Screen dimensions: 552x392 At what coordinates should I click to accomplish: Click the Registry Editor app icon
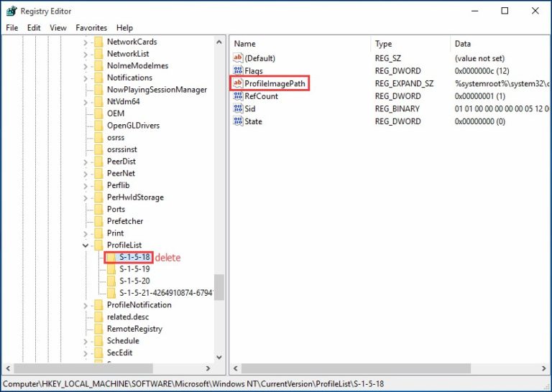(x=11, y=11)
